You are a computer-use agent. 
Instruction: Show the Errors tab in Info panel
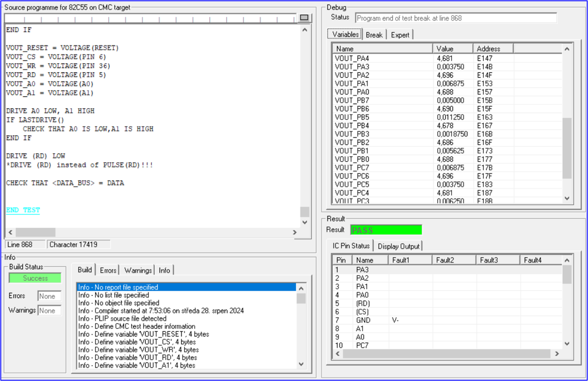tap(108, 270)
